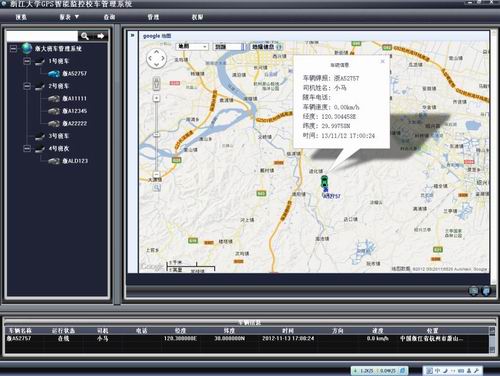Image resolution: width=500 pixels, height=376 pixels.
Task: Click the search input field in sidebar
Action: [42, 36]
